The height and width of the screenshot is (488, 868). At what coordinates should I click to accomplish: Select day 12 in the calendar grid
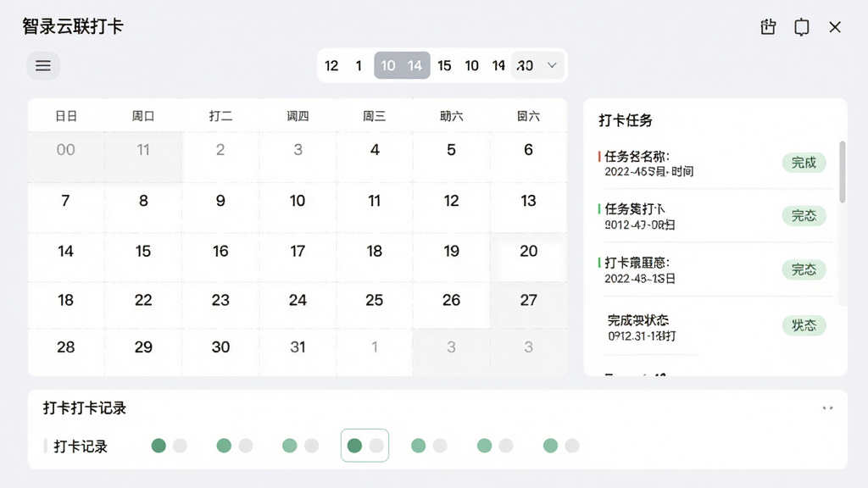[451, 208]
